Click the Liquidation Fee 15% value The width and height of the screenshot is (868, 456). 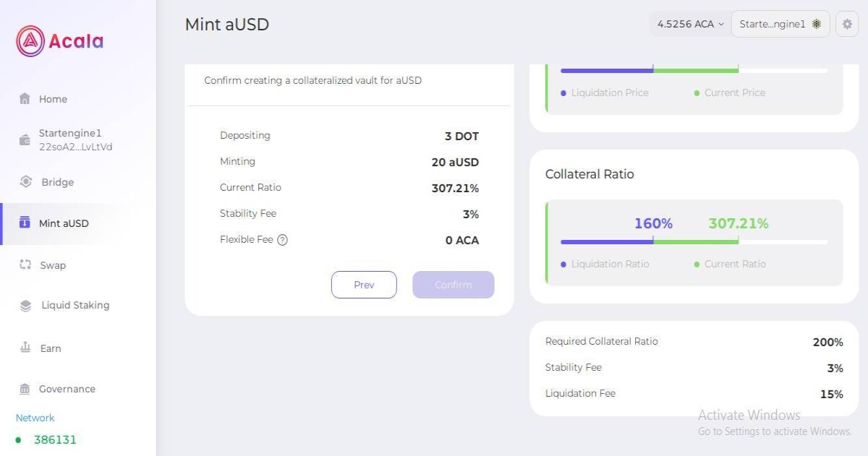831,394
